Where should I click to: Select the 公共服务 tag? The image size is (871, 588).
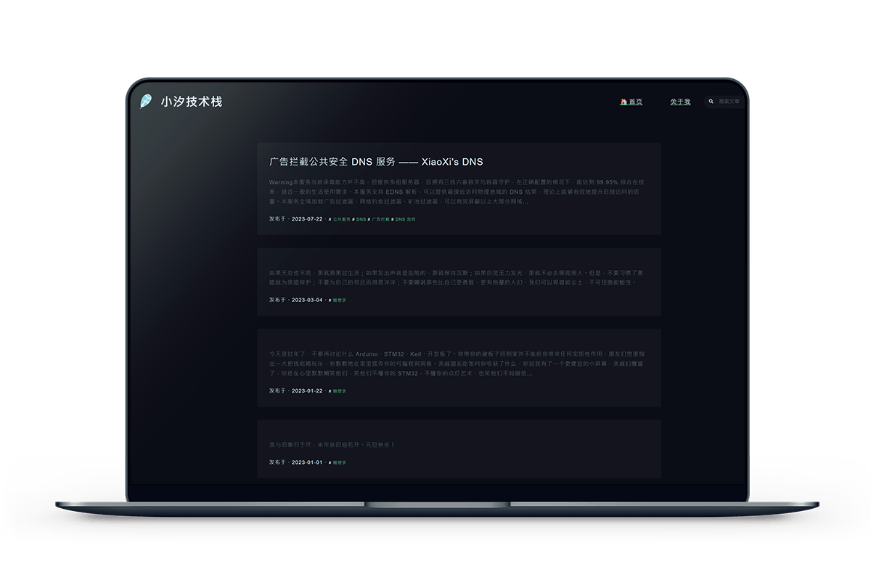click(341, 219)
